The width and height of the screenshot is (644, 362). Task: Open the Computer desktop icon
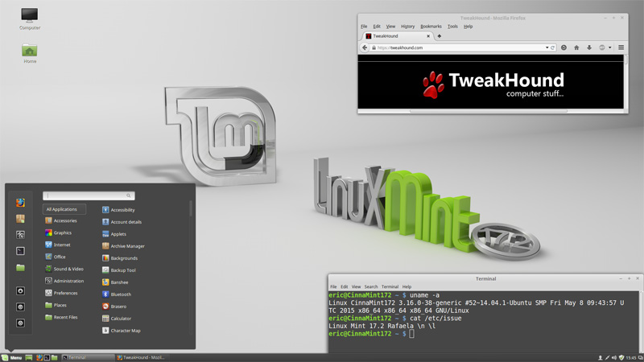click(x=30, y=19)
